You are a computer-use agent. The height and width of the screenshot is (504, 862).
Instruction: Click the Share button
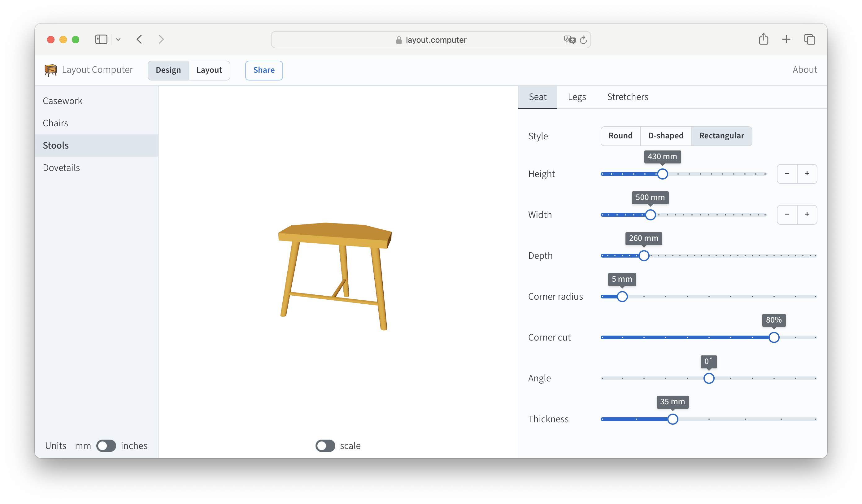[264, 70]
